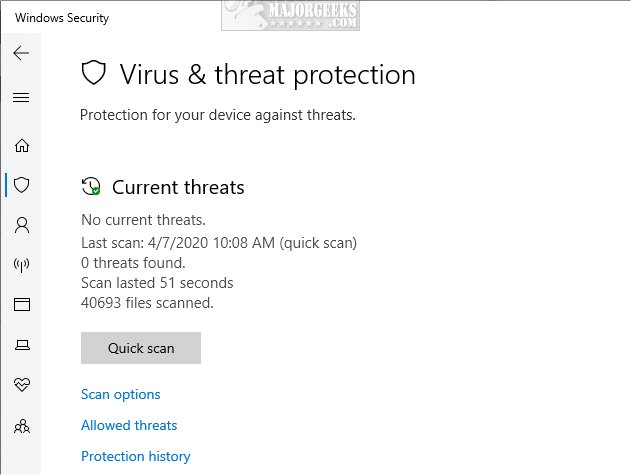Open Family options people icon
Viewport: 631px width, 475px height.
pyautogui.click(x=22, y=426)
